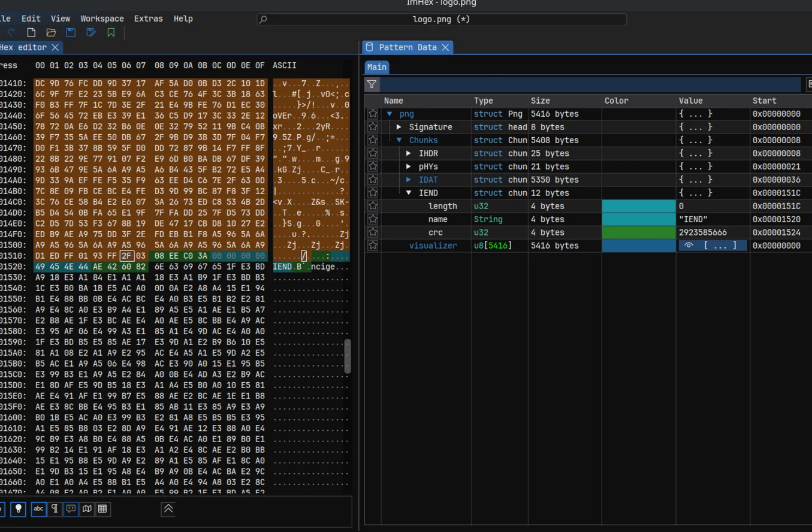Favorite the crc row using its star
The image size is (812, 532).
coord(373,232)
